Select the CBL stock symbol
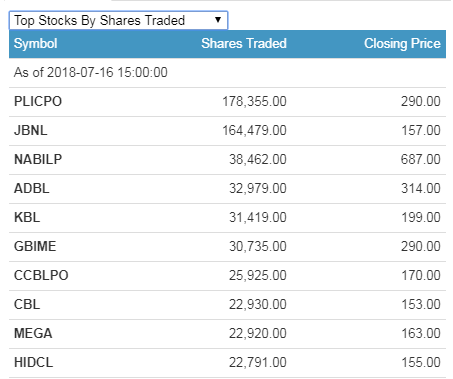The image size is (453, 379). pyautogui.click(x=27, y=304)
